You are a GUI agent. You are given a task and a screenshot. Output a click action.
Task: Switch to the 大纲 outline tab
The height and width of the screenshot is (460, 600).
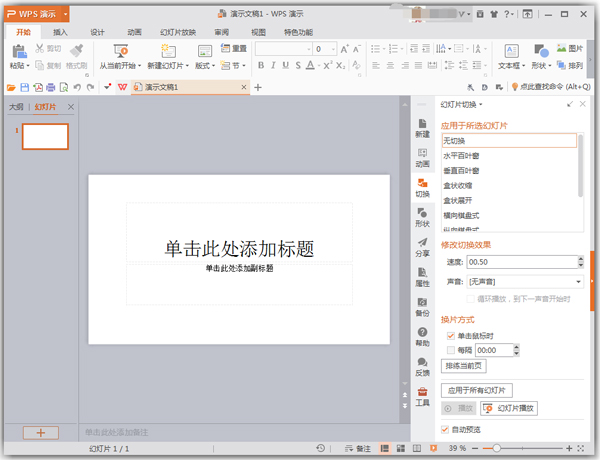16,107
